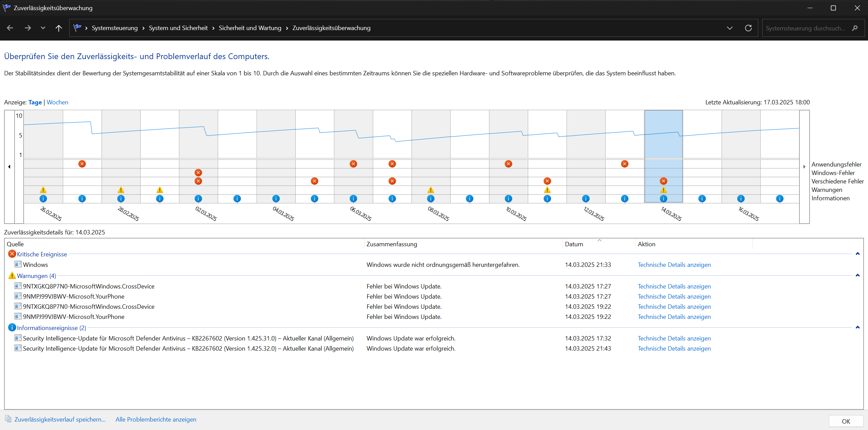The image size is (868, 430).
Task: Click the OK button
Action: (846, 421)
